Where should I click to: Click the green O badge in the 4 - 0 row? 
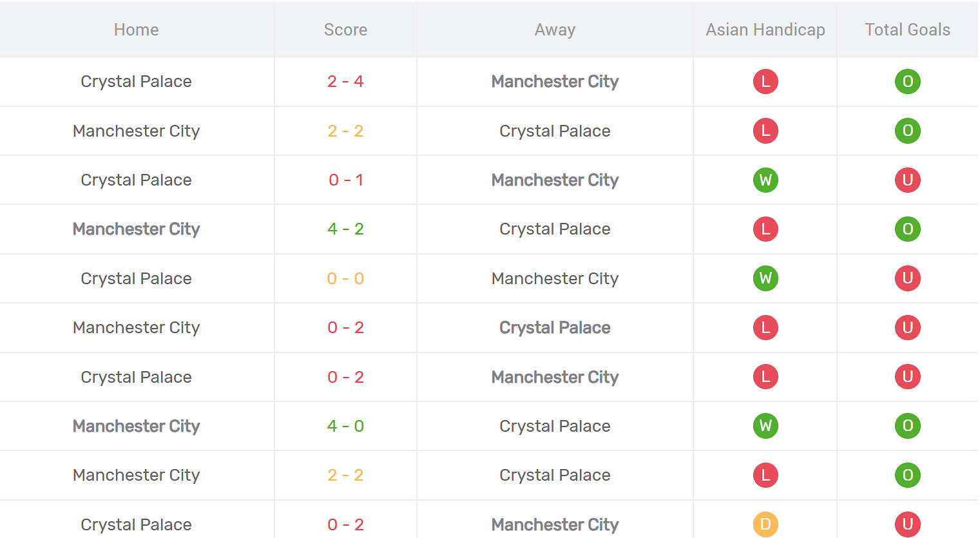pos(907,426)
